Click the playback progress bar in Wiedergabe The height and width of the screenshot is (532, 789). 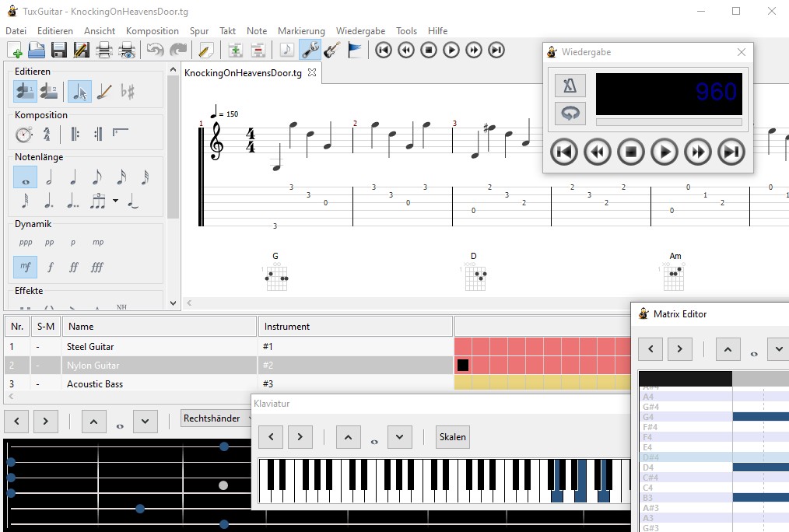668,122
